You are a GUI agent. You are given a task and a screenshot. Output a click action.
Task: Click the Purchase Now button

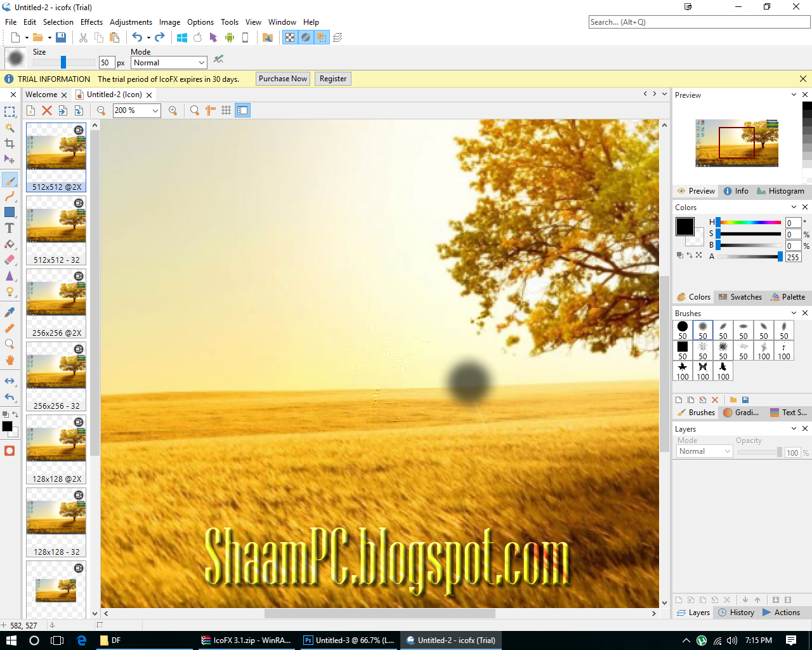pyautogui.click(x=283, y=79)
